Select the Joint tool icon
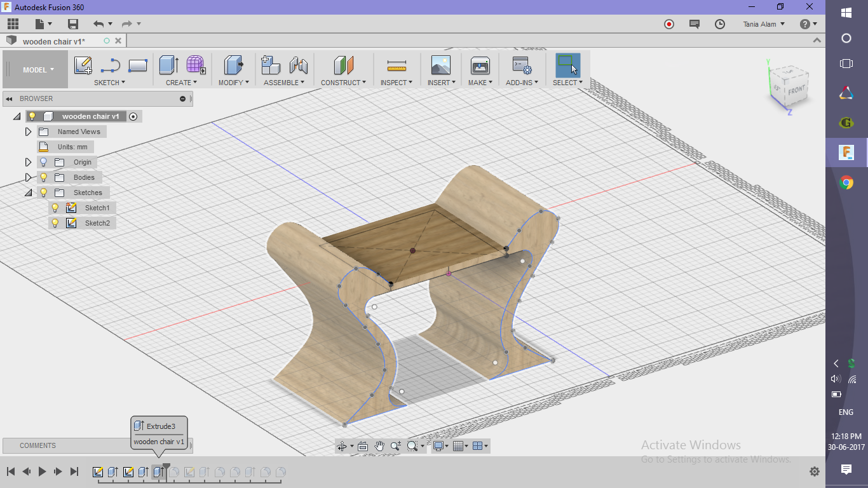 [298, 65]
